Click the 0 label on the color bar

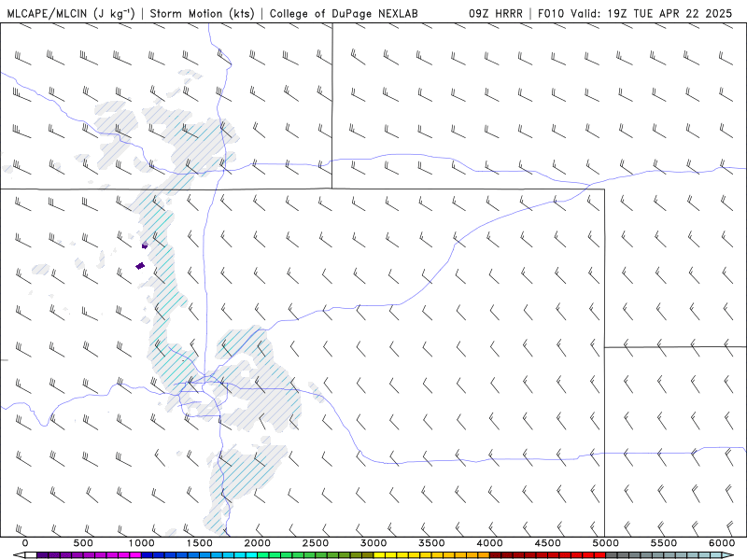click(25, 543)
